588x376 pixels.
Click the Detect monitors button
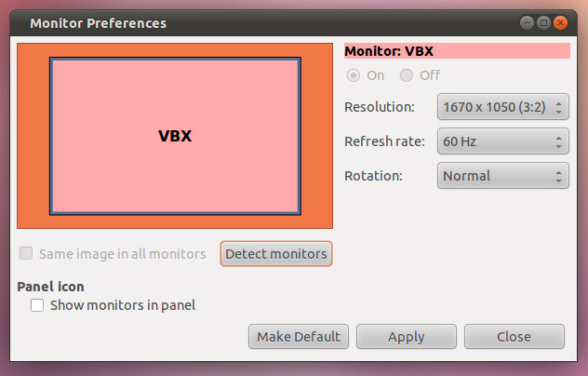point(276,253)
